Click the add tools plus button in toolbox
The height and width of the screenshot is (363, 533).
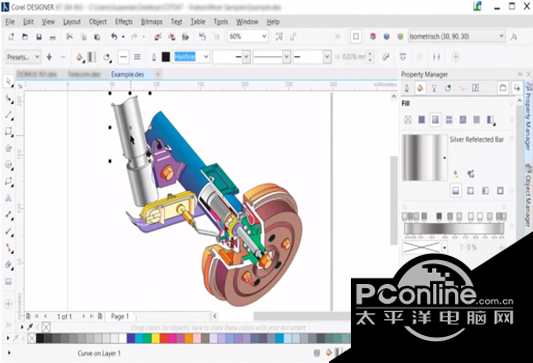coord(8,304)
